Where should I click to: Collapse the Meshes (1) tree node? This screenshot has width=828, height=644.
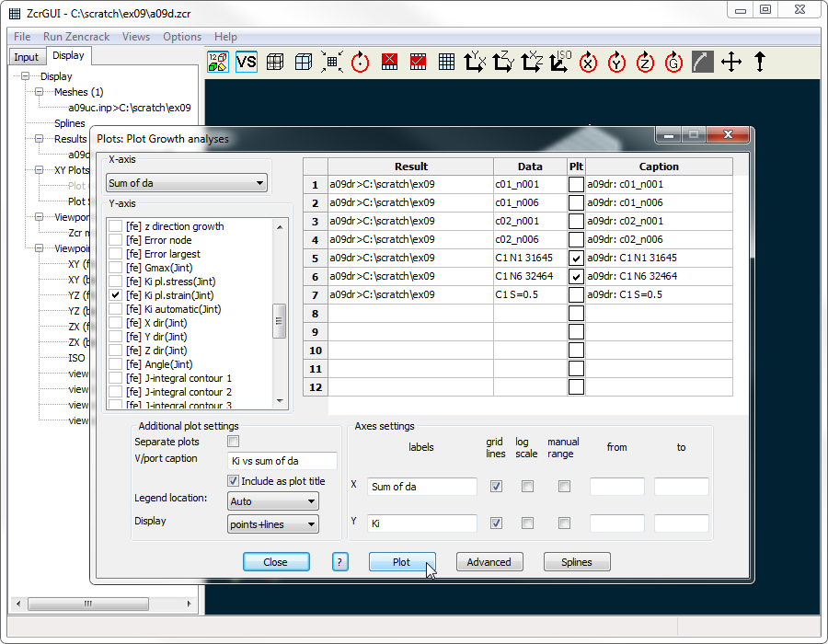39,92
